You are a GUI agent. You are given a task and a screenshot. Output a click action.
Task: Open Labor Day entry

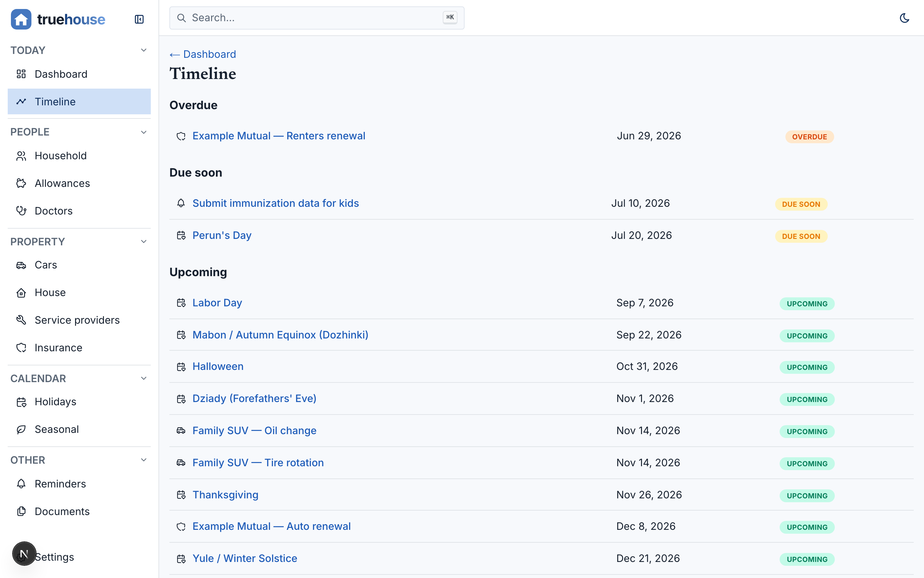point(217,303)
